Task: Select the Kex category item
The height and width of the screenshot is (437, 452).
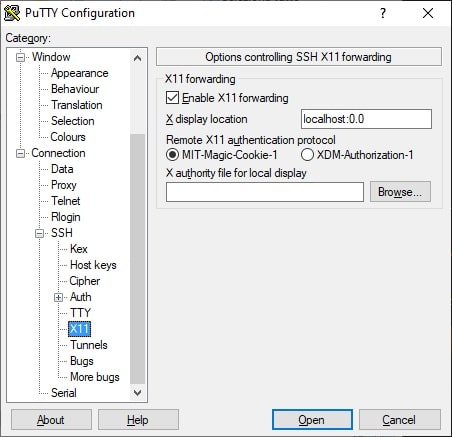Action: click(x=79, y=249)
